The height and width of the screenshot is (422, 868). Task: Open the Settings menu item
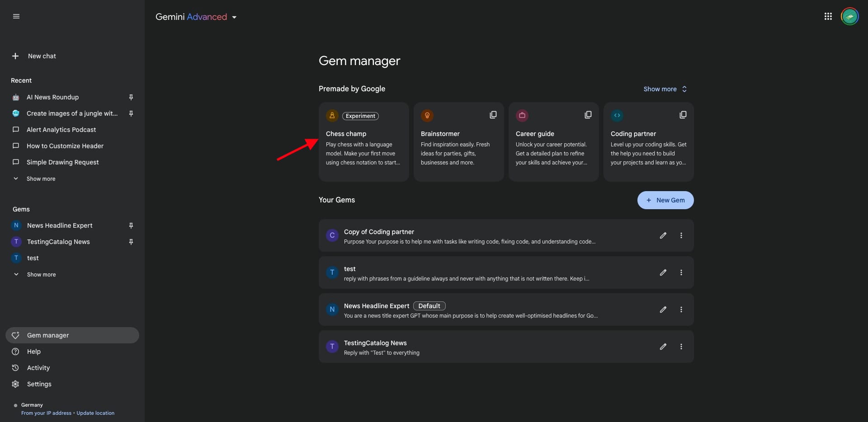[x=72, y=384]
